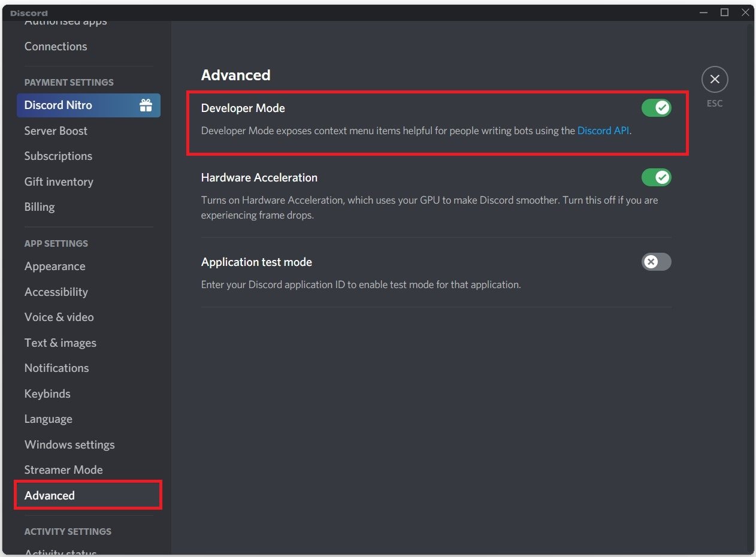Image resolution: width=756 pixels, height=557 pixels.
Task: Open the Advanced settings tab
Action: point(50,495)
